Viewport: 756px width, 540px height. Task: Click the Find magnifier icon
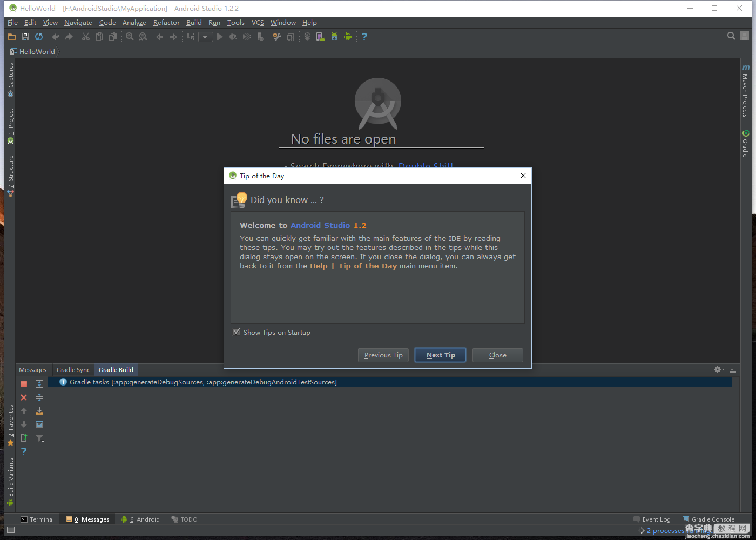click(x=130, y=37)
